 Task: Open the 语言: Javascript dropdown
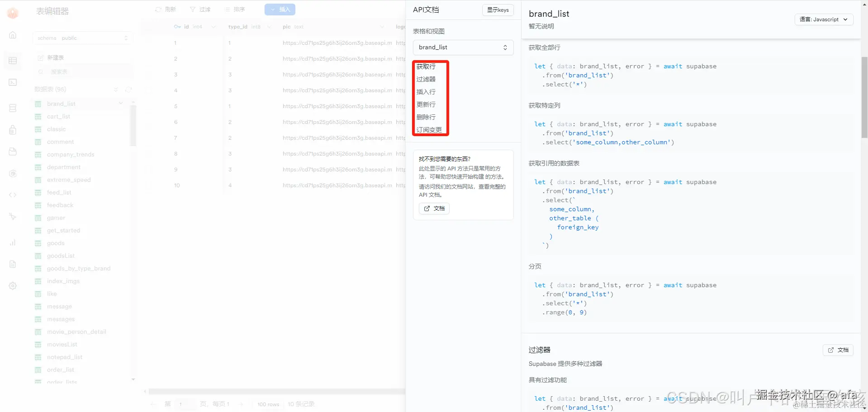point(823,19)
